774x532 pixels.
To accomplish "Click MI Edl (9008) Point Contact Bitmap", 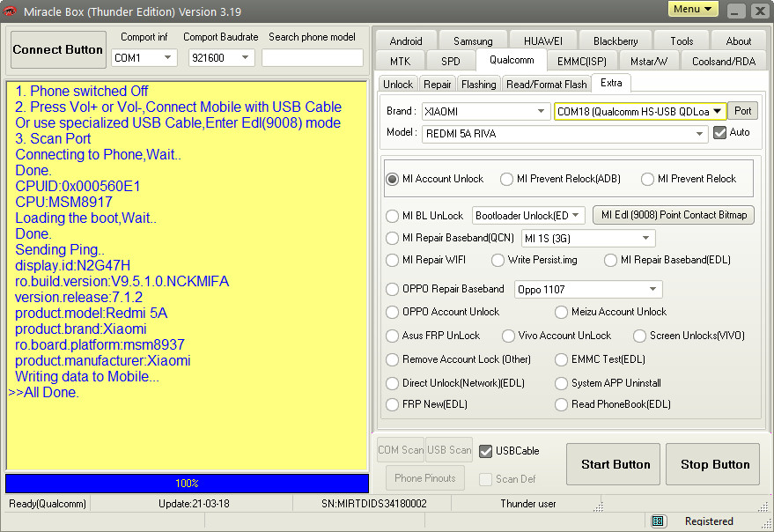I will [674, 215].
